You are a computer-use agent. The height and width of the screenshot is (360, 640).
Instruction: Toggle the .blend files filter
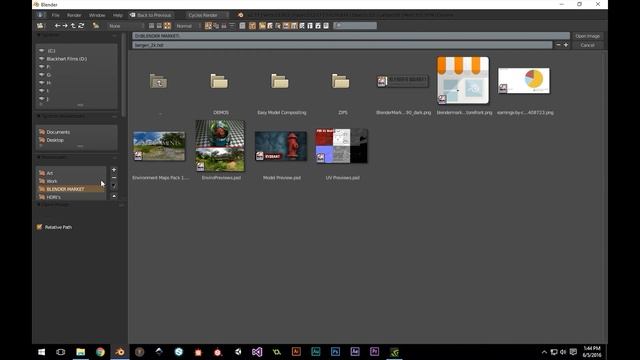tap(270, 26)
